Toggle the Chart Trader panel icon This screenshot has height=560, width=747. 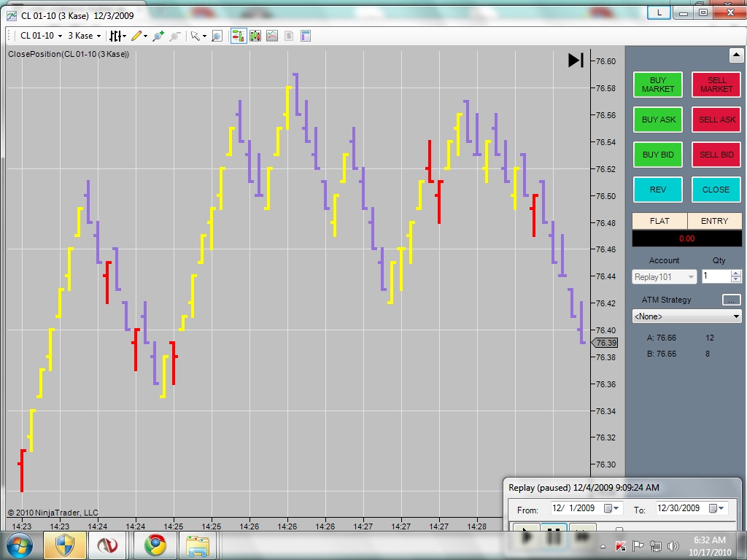(239, 36)
